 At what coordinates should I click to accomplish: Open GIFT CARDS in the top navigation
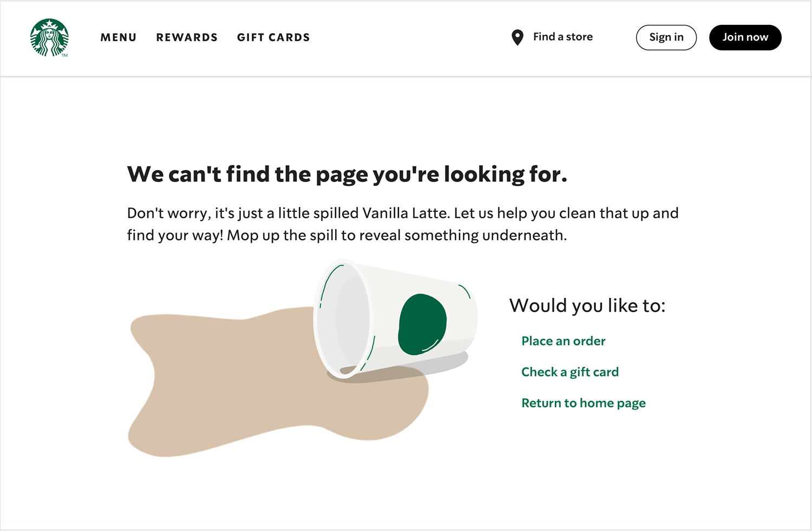click(273, 37)
